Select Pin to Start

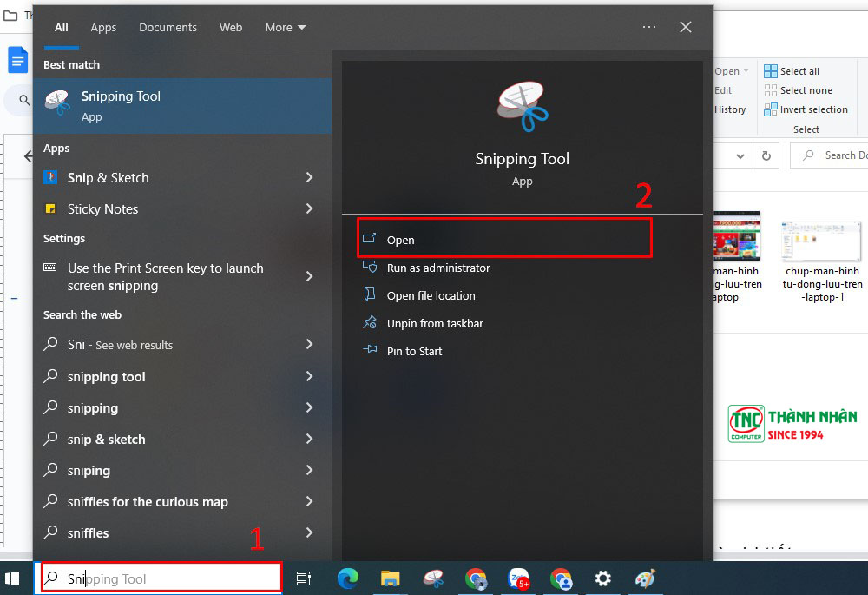point(414,351)
